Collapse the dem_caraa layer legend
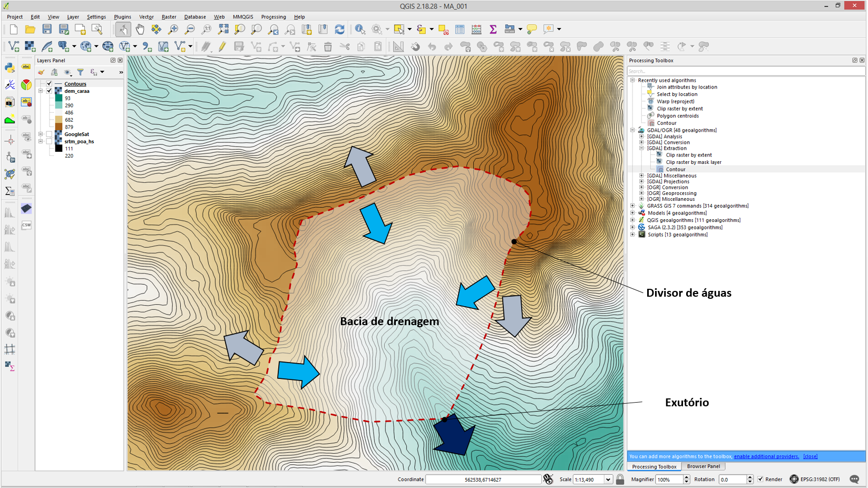This screenshot has height=488, width=868. tap(41, 91)
